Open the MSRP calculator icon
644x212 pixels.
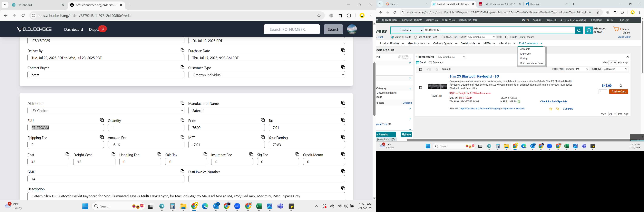pos(519,102)
